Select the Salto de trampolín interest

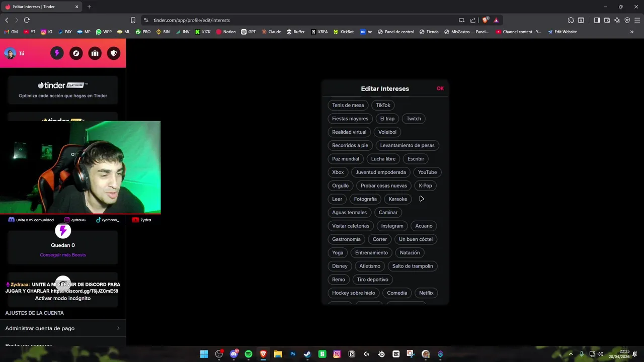413,266
